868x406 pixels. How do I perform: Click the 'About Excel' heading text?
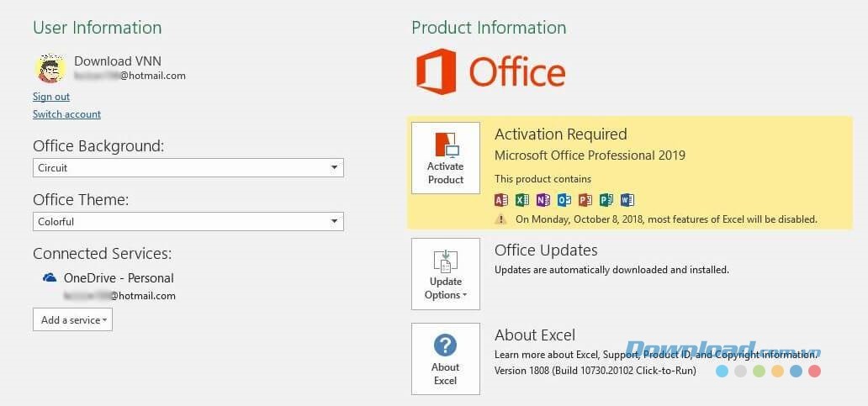point(535,335)
